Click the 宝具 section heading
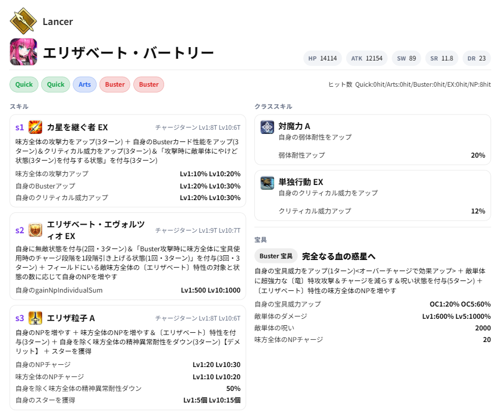504x420 pixels. tap(260, 240)
